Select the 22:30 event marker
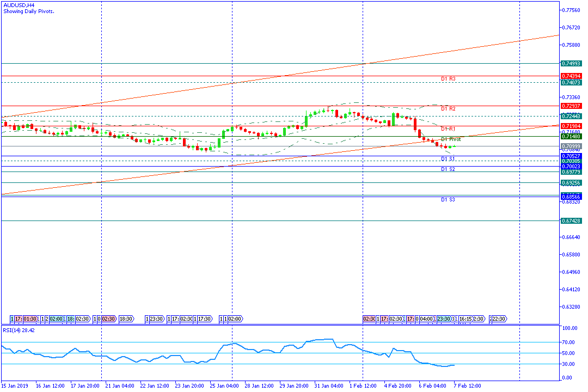Image resolution: width=588 pixels, height=392 pixels. coord(499,318)
